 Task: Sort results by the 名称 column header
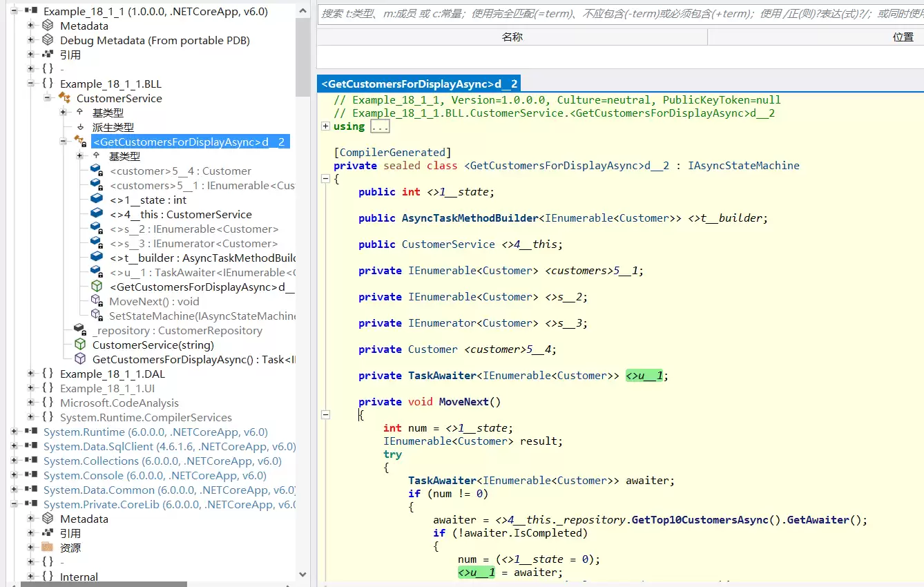pos(512,37)
